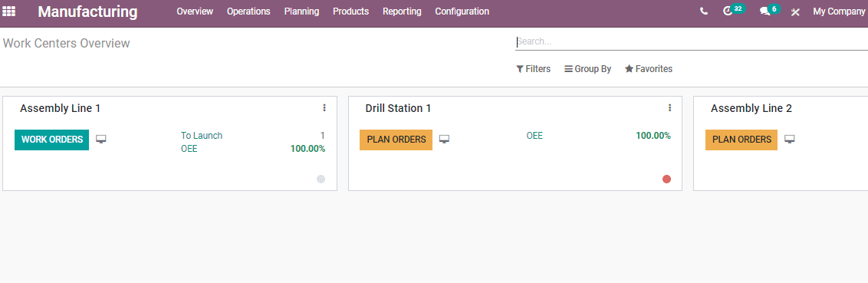Viewport: 868px width, 283px height.
Task: Open the My Company switcher
Action: point(839,11)
